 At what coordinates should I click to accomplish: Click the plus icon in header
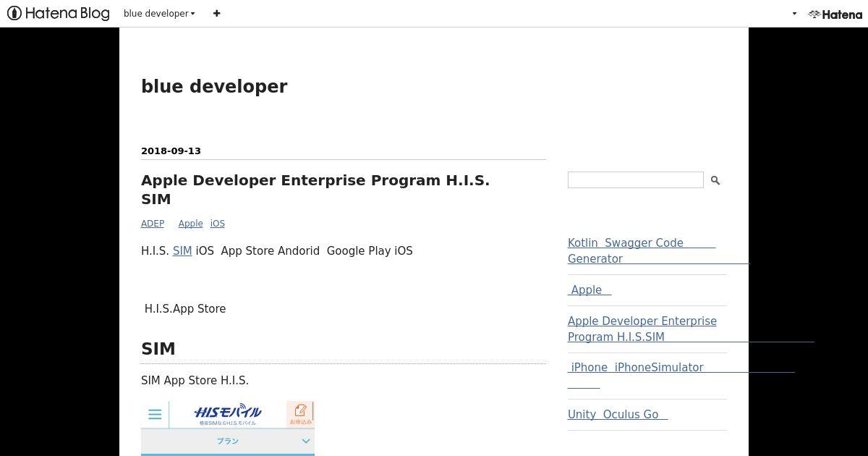pos(216,13)
